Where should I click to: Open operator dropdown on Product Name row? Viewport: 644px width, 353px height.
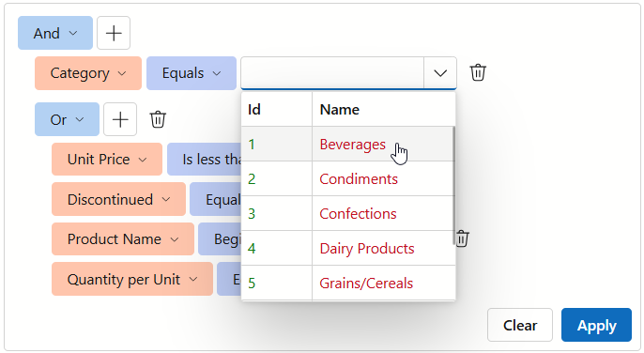coord(220,239)
